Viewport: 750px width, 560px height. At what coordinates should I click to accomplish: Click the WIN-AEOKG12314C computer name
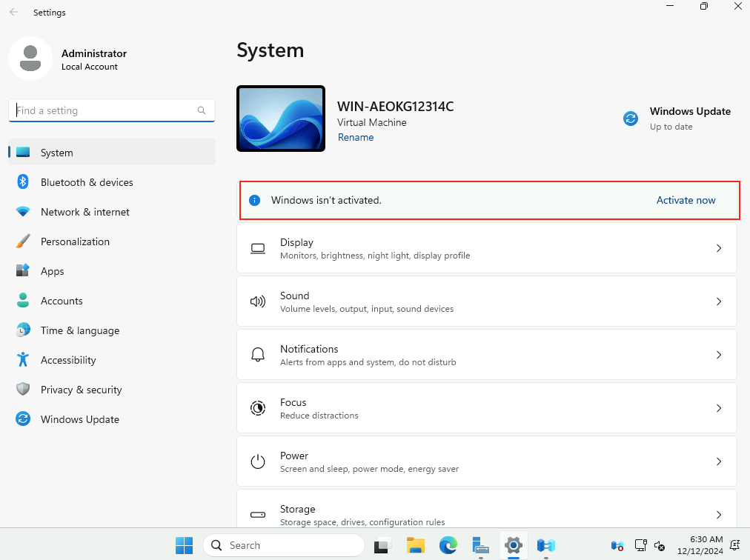tap(395, 106)
